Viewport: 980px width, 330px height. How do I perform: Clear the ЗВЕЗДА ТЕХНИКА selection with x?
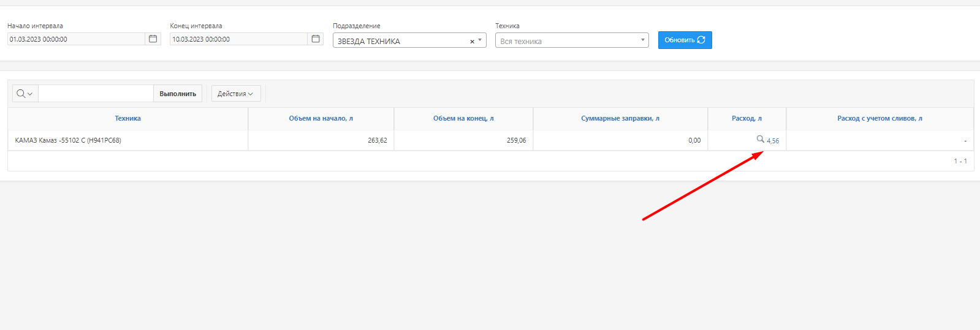(x=472, y=42)
